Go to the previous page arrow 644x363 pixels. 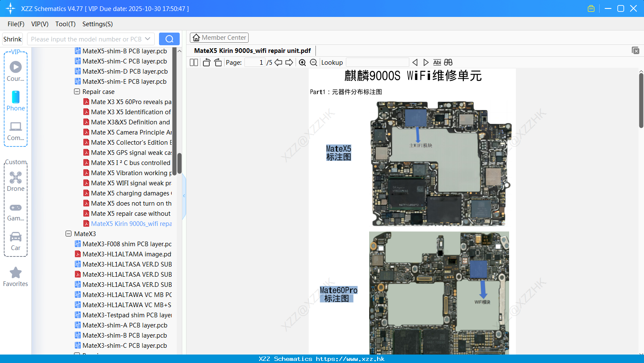[x=278, y=63]
